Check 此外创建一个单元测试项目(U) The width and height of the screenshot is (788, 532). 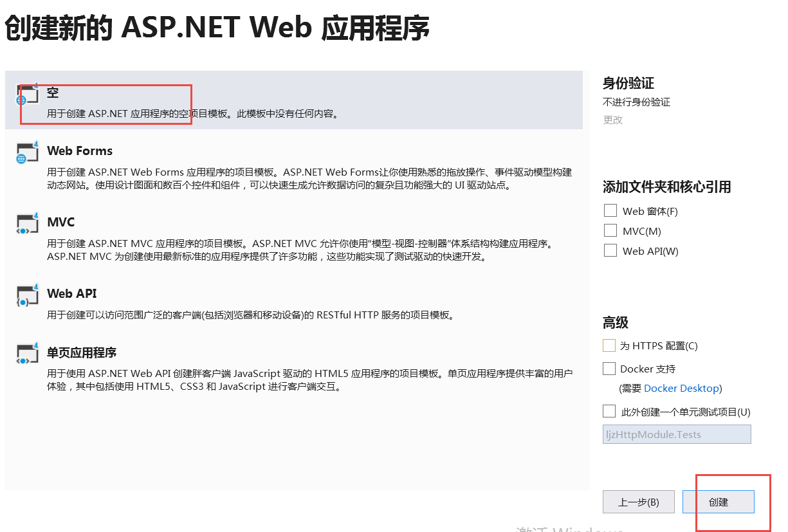coord(609,411)
